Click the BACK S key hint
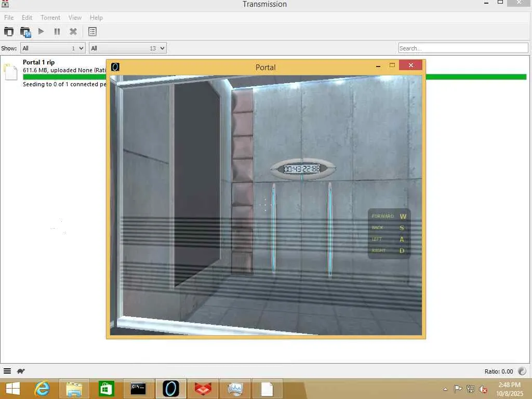Viewport: 532px width, 399px height. coord(389,228)
